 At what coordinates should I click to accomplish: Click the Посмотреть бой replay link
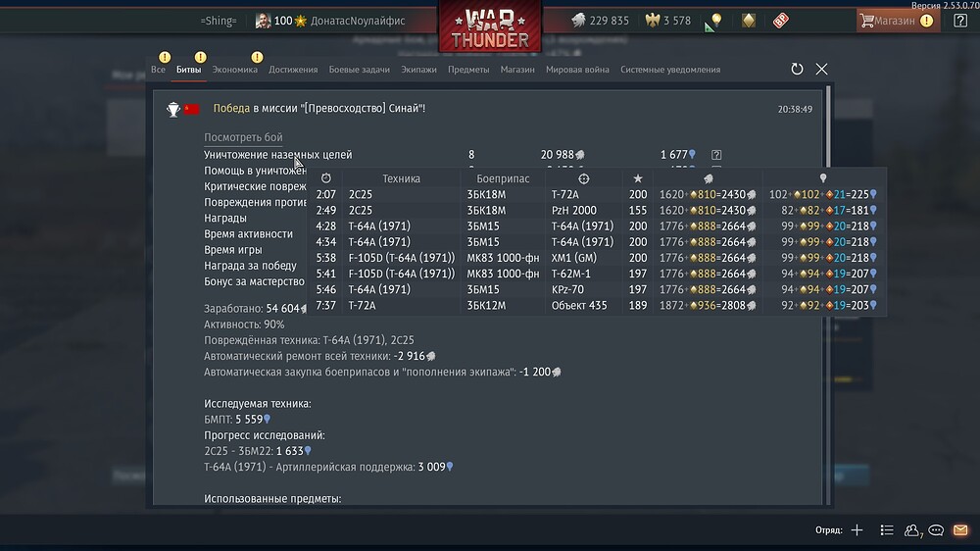243,137
